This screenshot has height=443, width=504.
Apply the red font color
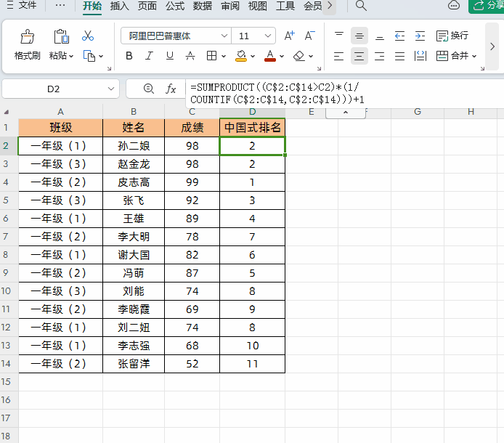[x=270, y=56]
